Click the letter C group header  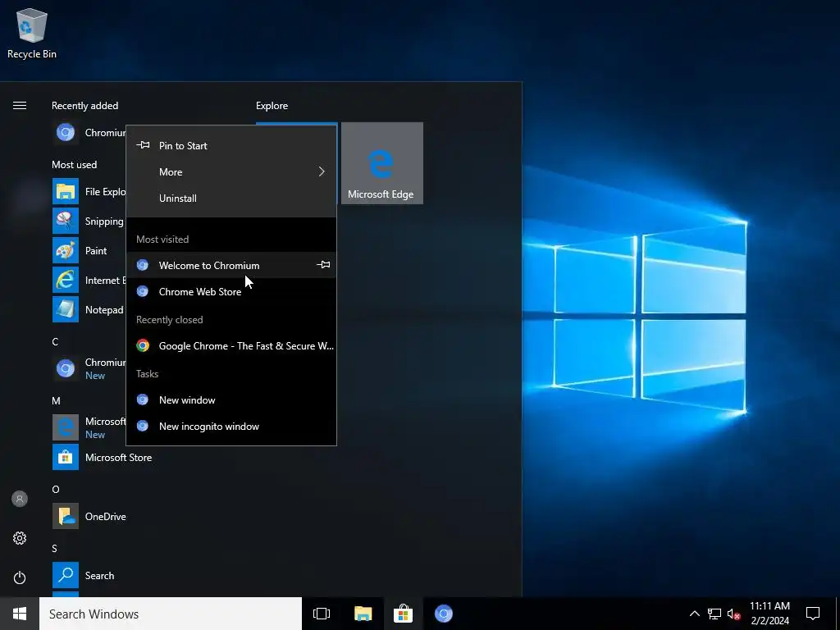coord(55,342)
